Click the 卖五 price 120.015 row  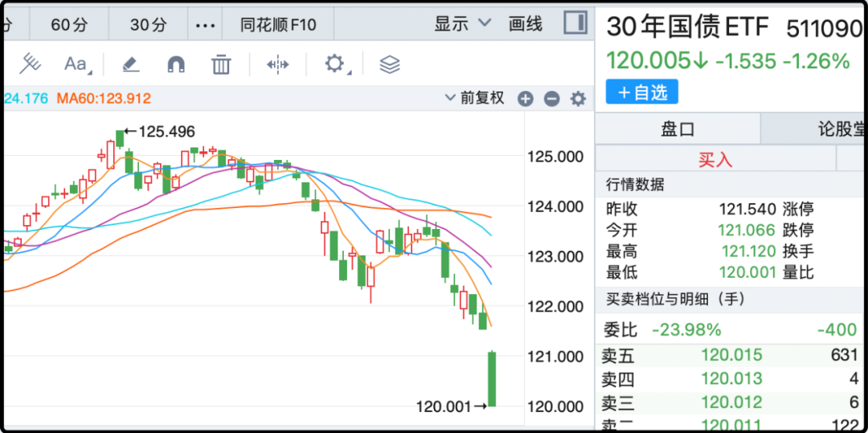click(731, 355)
